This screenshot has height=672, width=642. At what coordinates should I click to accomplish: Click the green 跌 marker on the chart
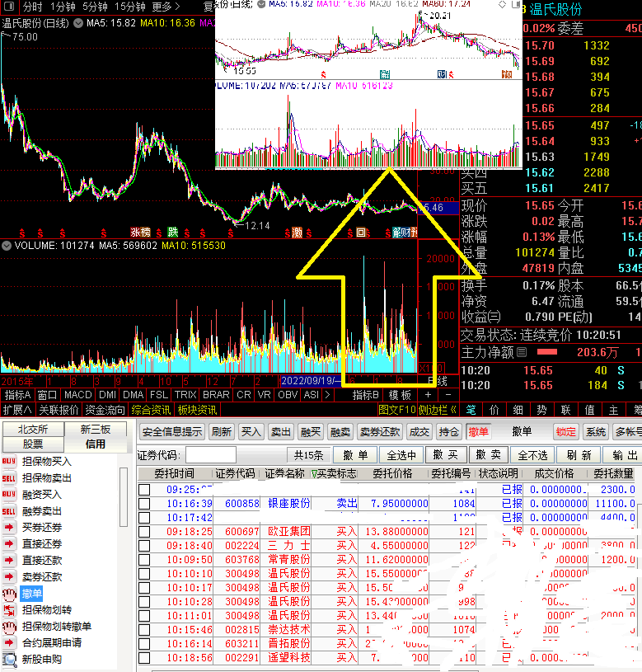coord(172,233)
